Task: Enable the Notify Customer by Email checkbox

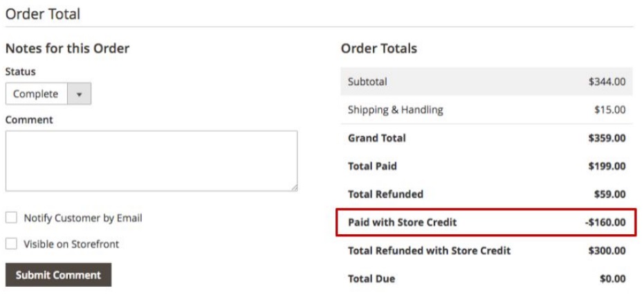Action: pyautogui.click(x=11, y=218)
